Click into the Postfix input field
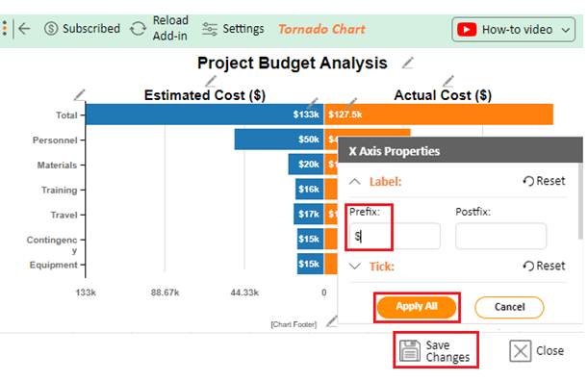Screen dimensions: 588x382 (x=500, y=236)
